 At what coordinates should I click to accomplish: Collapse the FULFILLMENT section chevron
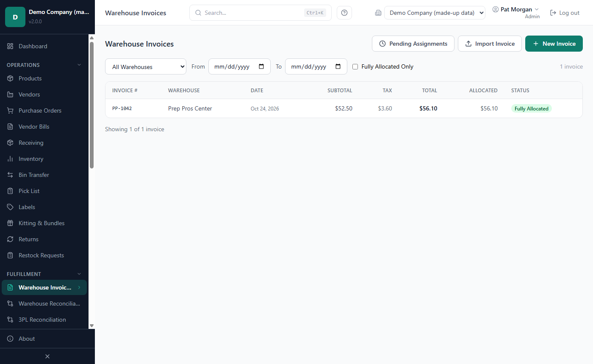(x=79, y=274)
